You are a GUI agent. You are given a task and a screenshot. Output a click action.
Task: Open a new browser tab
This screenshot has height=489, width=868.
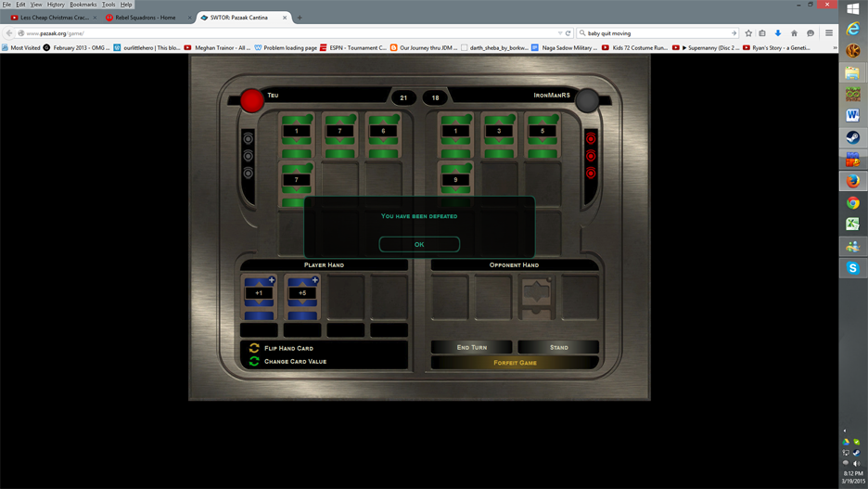(300, 18)
